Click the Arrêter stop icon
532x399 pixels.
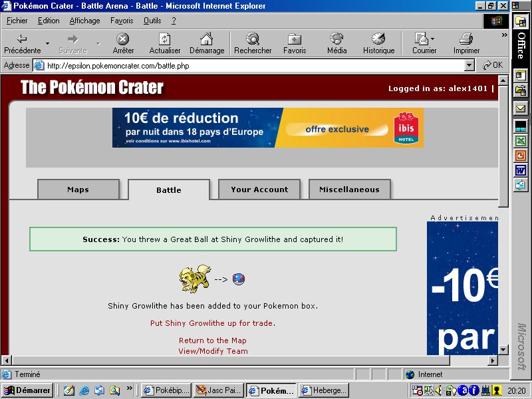pyautogui.click(x=123, y=39)
